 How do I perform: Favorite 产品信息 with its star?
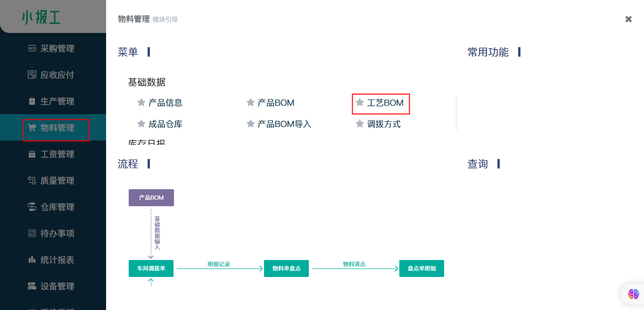pyautogui.click(x=141, y=102)
